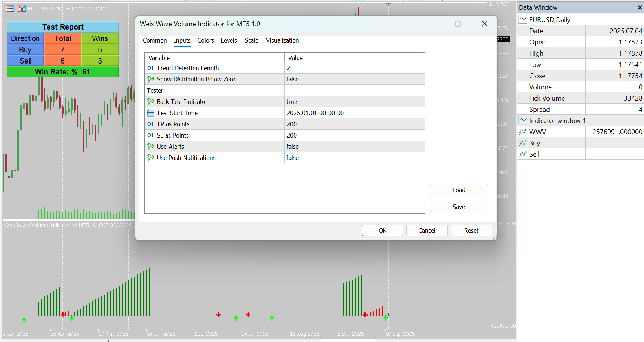Click the Buy row in Test Report
Image resolution: width=644 pixels, height=342 pixels.
[63, 50]
